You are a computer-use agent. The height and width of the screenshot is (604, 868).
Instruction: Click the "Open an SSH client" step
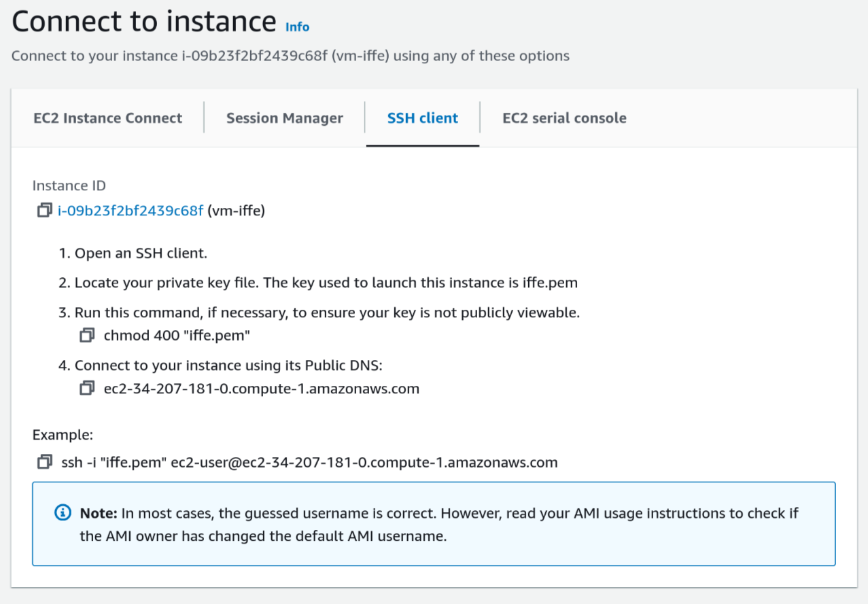[x=140, y=253]
